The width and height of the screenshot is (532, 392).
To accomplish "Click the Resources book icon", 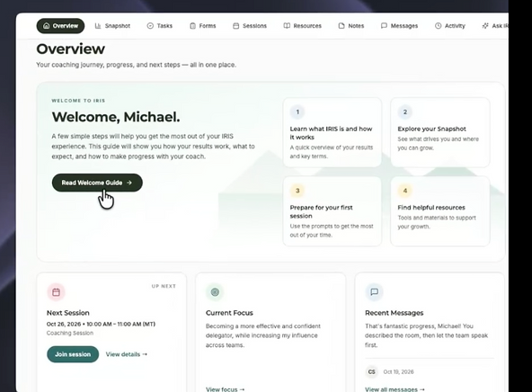I will tap(287, 26).
